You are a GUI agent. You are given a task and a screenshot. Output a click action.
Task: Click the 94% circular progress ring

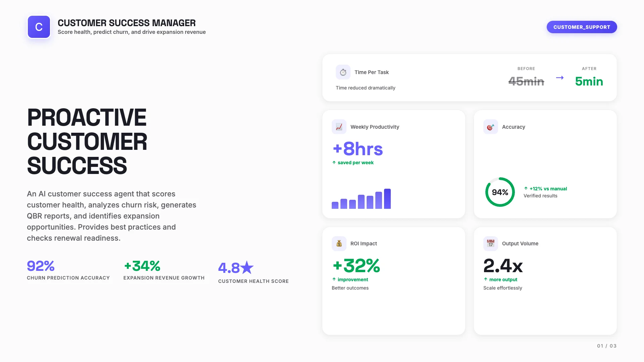(x=500, y=192)
